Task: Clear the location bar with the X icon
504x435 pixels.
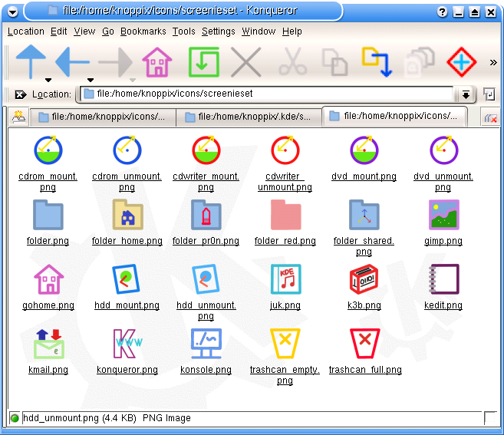Action: tap(21, 94)
